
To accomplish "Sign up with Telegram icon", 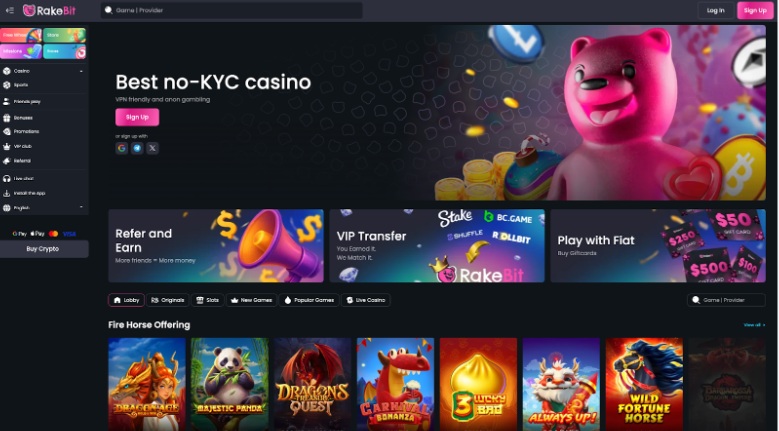I will pos(137,148).
